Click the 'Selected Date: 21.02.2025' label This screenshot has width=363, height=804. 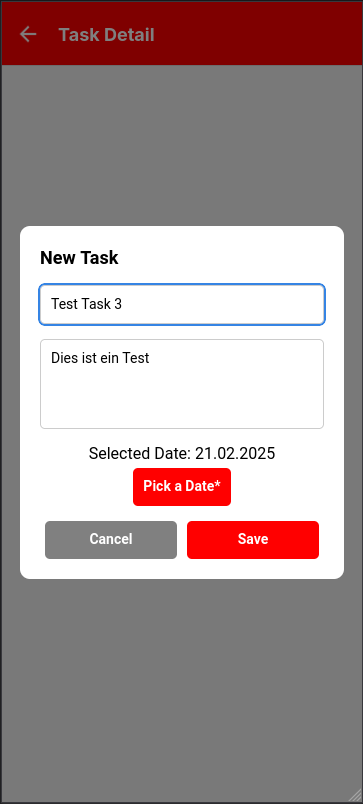click(182, 453)
